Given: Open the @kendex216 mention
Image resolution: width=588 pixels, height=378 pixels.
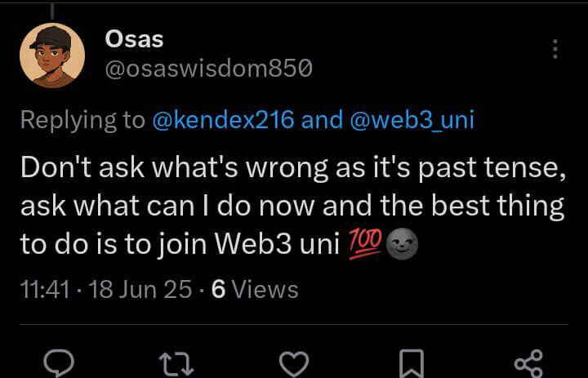Looking at the screenshot, I should pyautogui.click(x=223, y=121).
